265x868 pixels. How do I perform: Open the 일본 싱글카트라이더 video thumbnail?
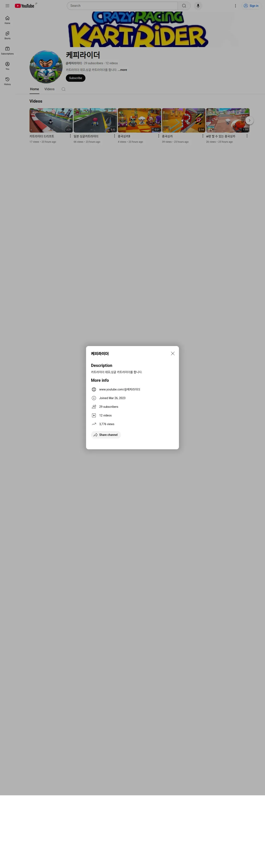pyautogui.click(x=95, y=120)
